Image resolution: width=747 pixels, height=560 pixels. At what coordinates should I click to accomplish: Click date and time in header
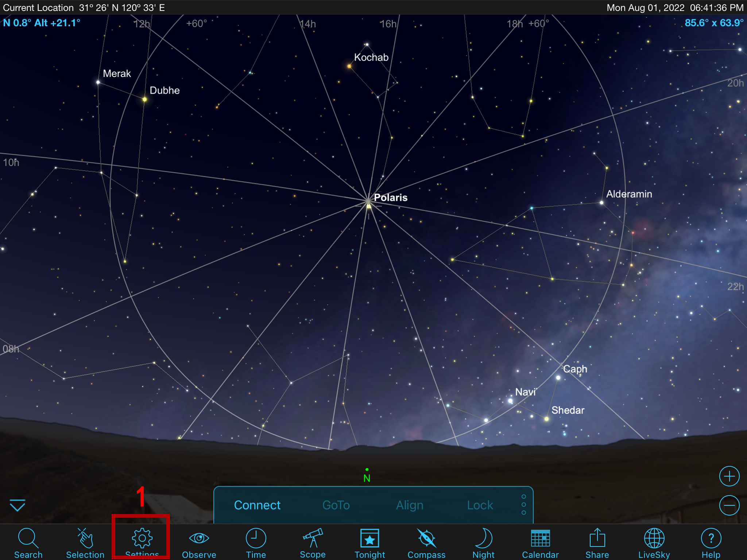[x=675, y=8]
